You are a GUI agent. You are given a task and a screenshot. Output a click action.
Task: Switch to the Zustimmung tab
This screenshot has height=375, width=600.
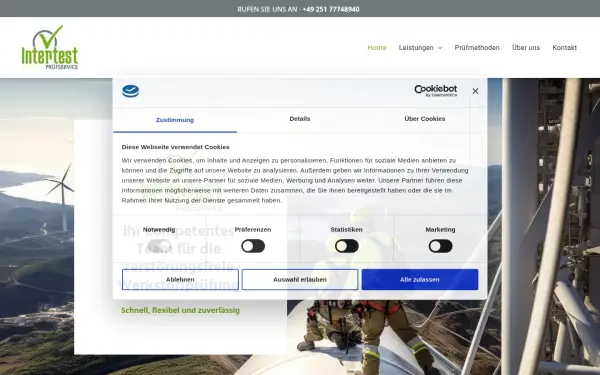tap(175, 120)
